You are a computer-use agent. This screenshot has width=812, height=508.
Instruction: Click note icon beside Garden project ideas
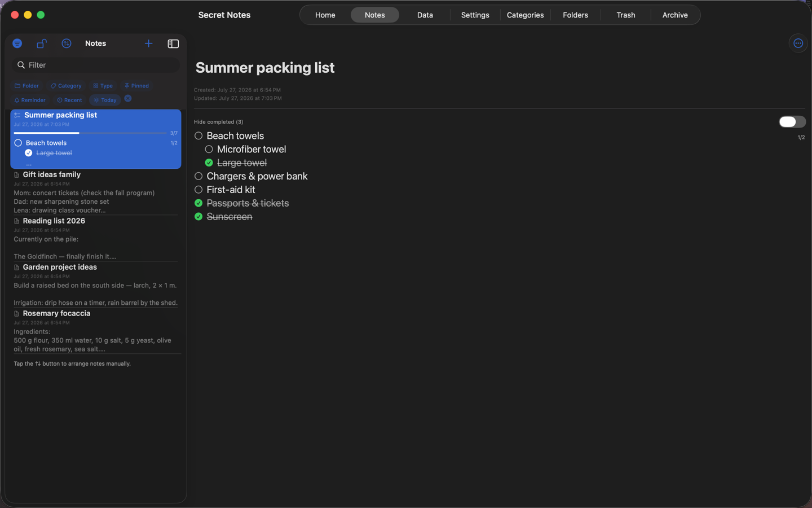click(16, 268)
